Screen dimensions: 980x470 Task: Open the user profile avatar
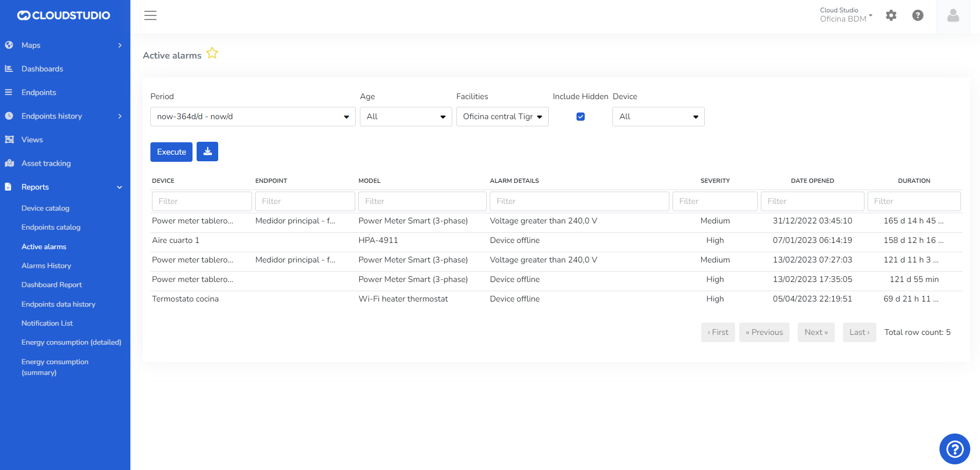pos(953,16)
